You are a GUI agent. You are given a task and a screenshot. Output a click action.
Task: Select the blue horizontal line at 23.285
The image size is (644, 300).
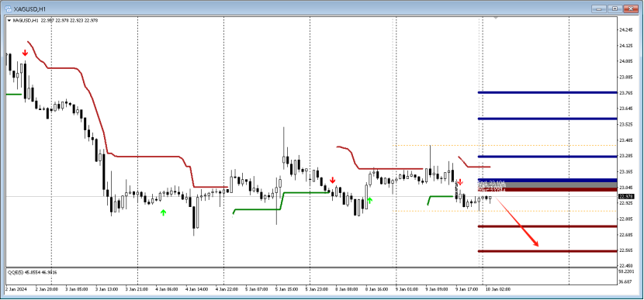tap(547, 157)
